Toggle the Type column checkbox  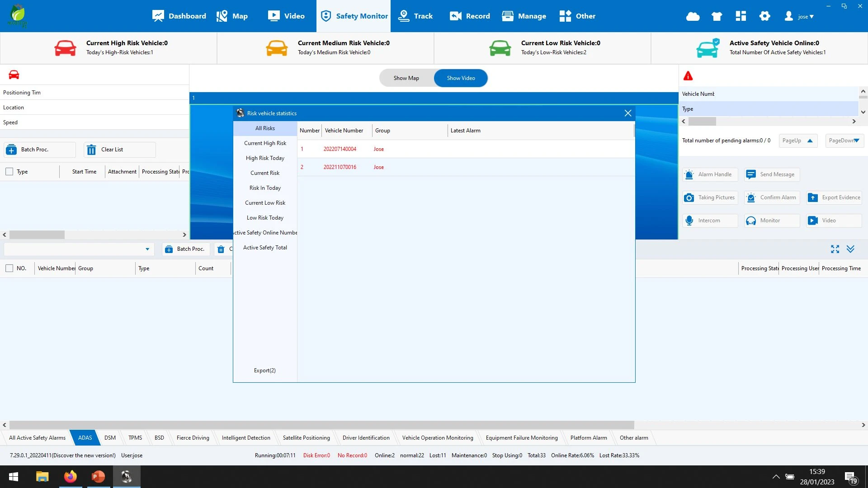coord(9,172)
